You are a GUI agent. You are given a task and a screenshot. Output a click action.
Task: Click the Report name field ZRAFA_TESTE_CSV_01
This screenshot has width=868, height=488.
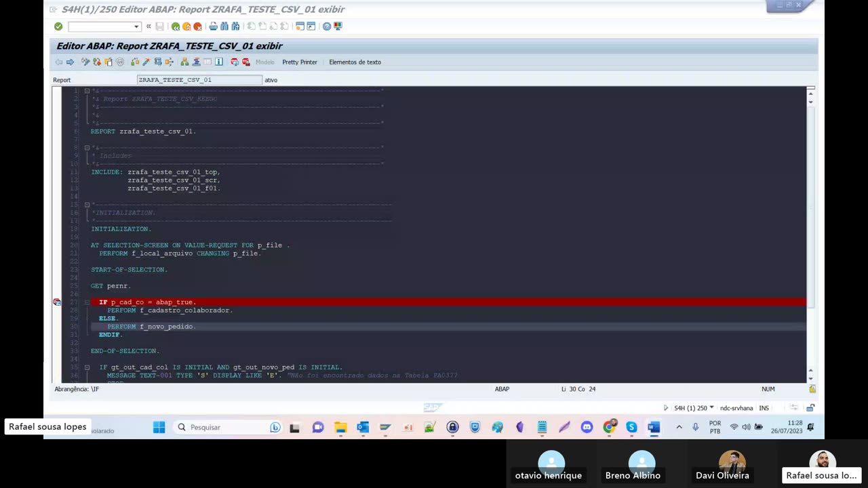click(199, 80)
